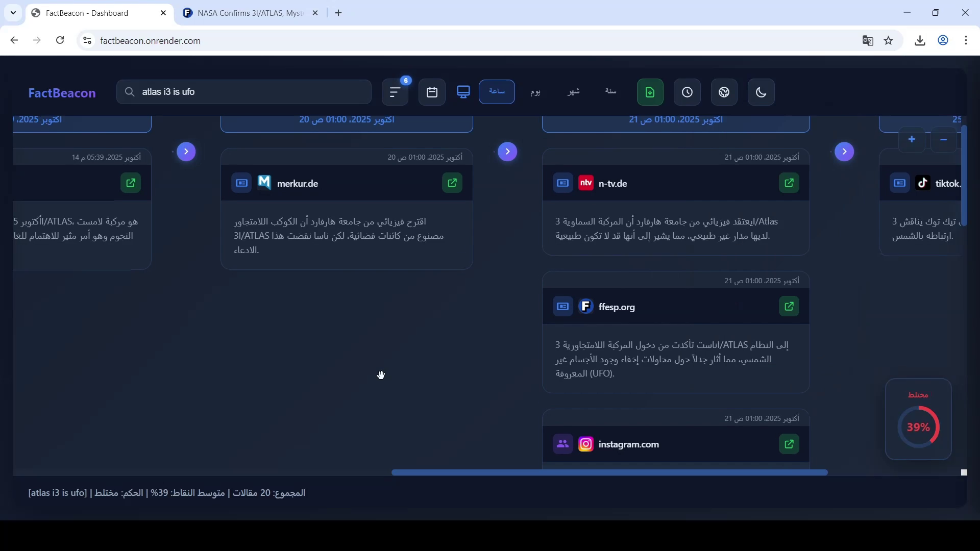Open the clock history button

tap(687, 92)
